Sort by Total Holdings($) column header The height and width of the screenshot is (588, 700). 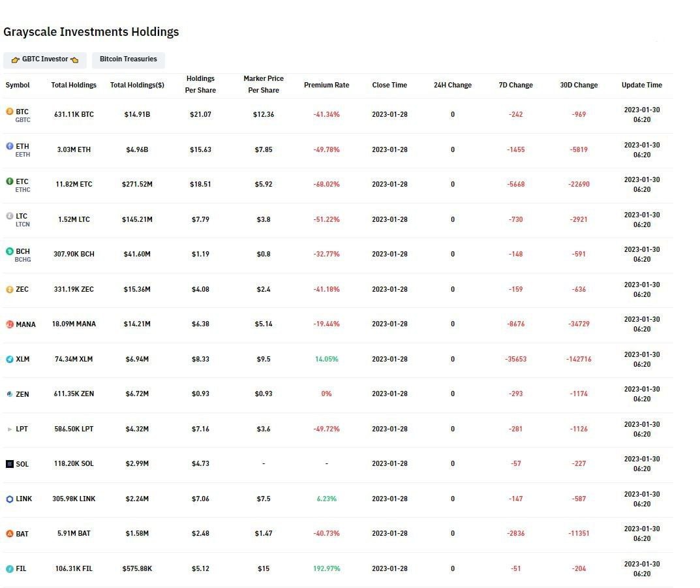coord(137,85)
